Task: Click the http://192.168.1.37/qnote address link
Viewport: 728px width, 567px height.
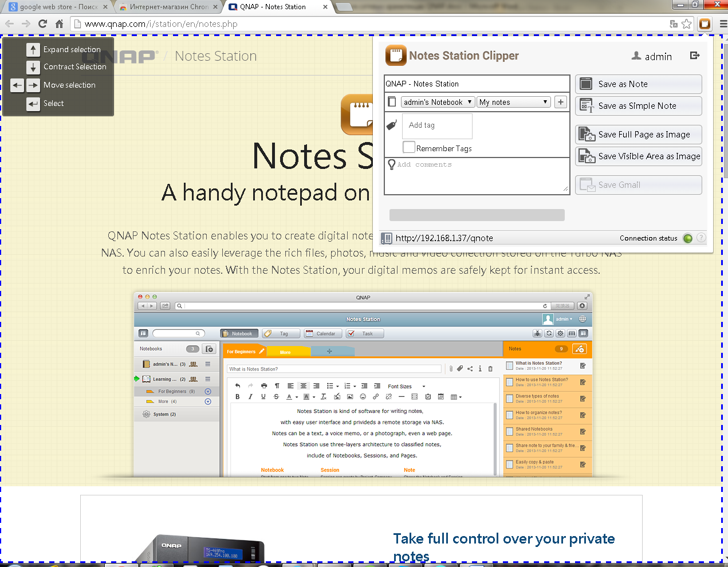Action: coord(444,238)
